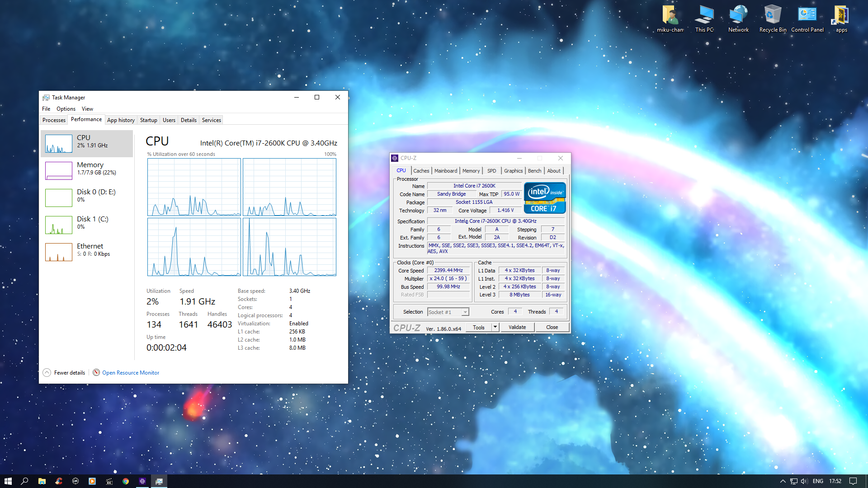Select the Network desktop icon
Screen dimensions: 868x488
(738, 19)
